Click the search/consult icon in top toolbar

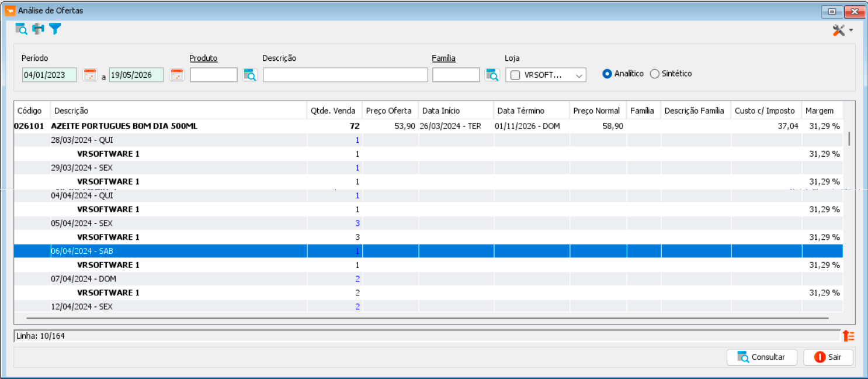click(x=22, y=29)
